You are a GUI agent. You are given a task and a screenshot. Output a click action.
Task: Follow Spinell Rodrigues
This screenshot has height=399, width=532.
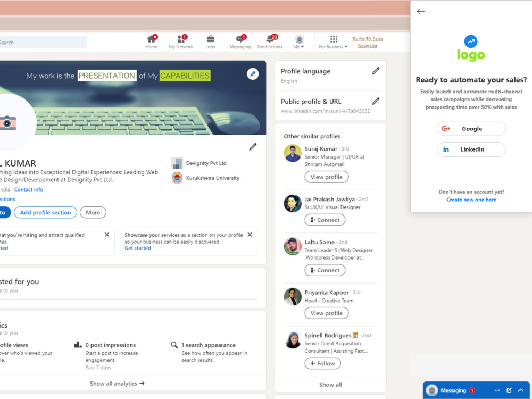pos(323,363)
